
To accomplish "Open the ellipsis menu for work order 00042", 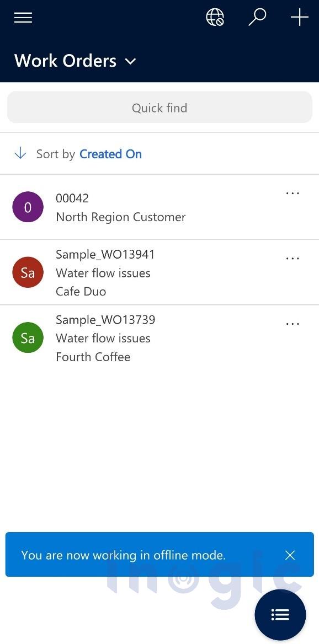I will (292, 194).
